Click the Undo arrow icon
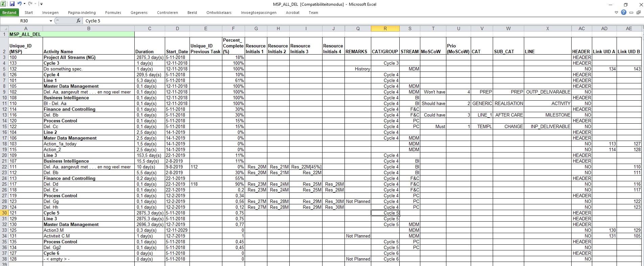Viewport: 644px width, 266px height. (x=19, y=4)
